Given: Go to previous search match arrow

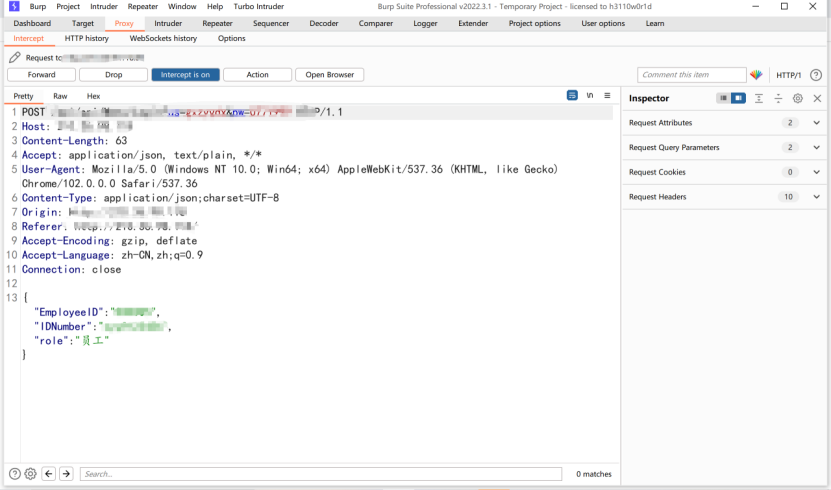Looking at the screenshot, I should coord(49,474).
